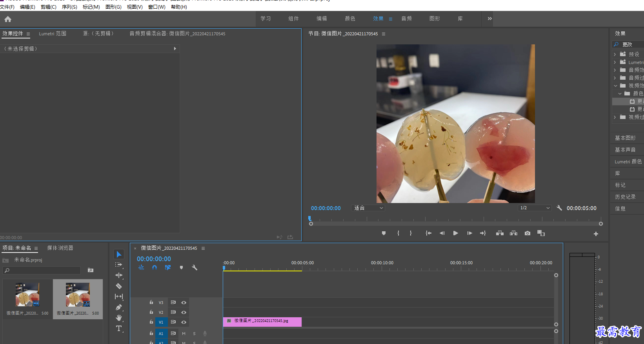Image resolution: width=644 pixels, height=344 pixels.
Task: Click the Extract button
Action: (x=513, y=233)
